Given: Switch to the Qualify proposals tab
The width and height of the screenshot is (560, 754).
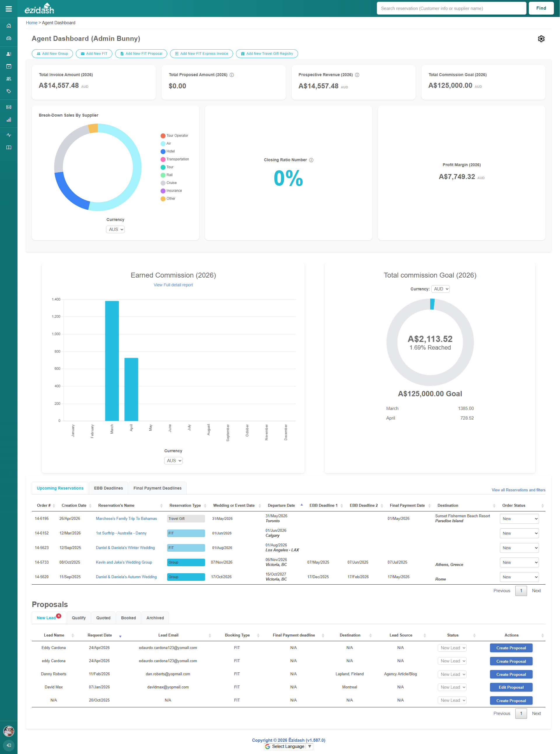Looking at the screenshot, I should [x=79, y=618].
